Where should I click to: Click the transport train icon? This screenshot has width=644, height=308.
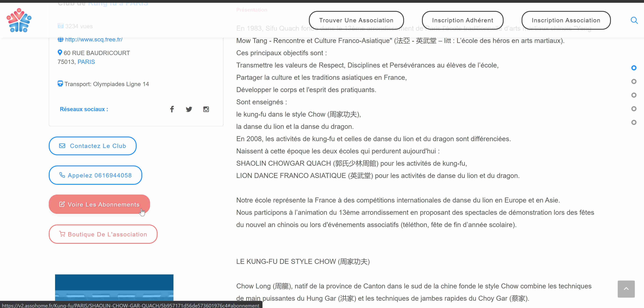(60, 83)
